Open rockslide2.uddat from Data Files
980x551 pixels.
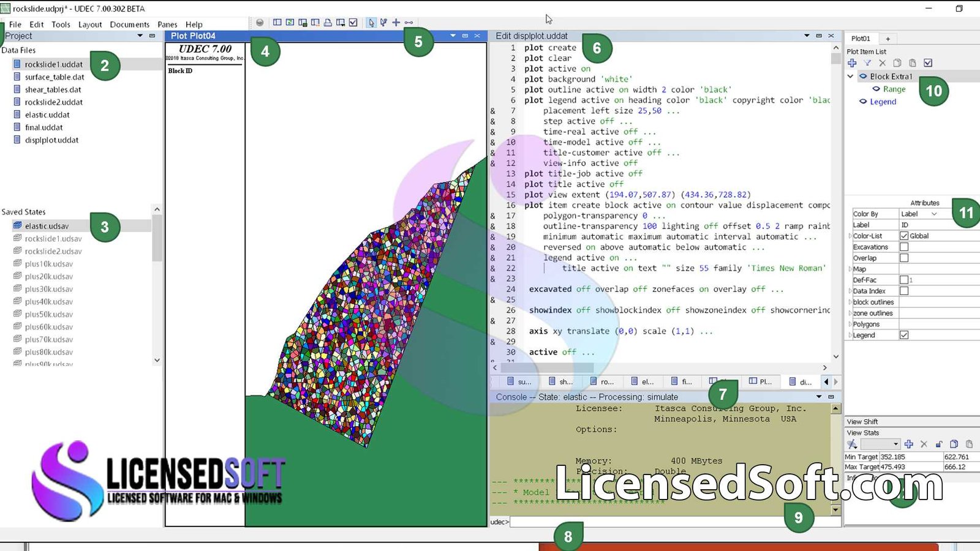[53, 102]
